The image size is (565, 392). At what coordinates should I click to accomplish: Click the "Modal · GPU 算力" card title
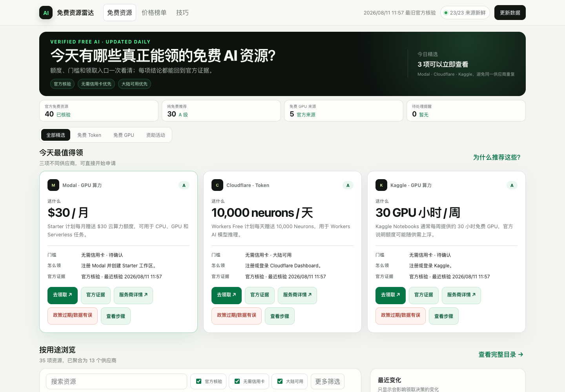pyautogui.click(x=82, y=185)
